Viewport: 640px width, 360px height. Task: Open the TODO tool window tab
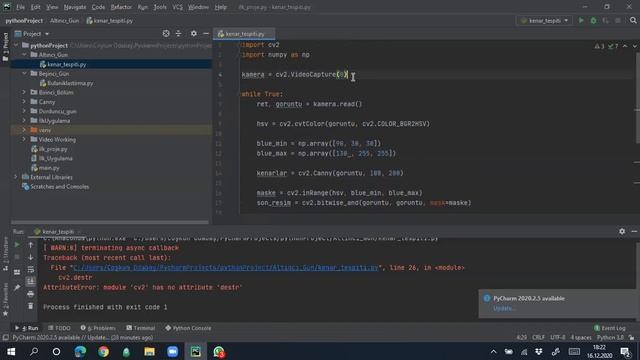pyautogui.click(x=60, y=328)
